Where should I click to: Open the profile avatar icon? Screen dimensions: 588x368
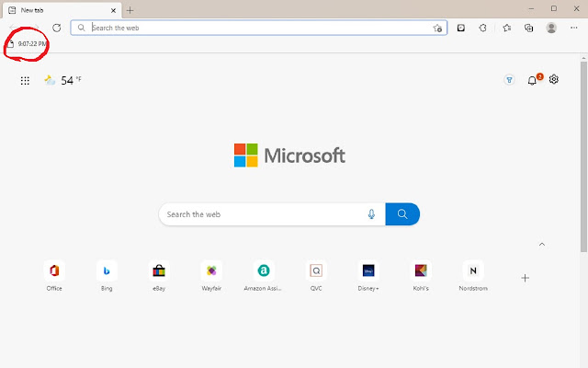pos(551,28)
